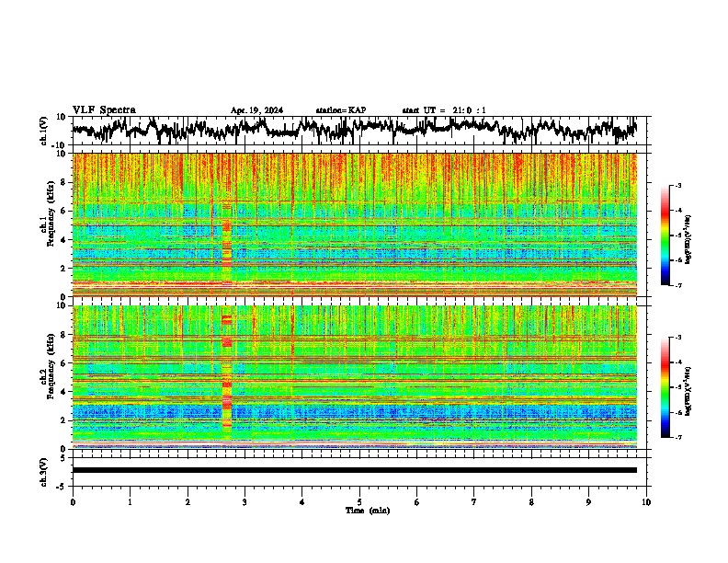Click the "7" tick on Time axis
Viewport: 728px width, 563px height.
[474, 502]
